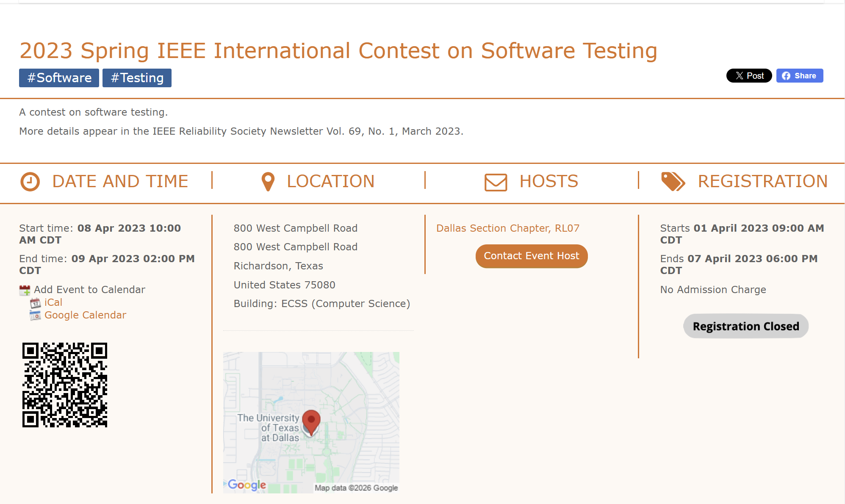Viewport: 845px width, 504px height.
Task: Click the clock icon beside Date and Time
Action: pyautogui.click(x=30, y=182)
